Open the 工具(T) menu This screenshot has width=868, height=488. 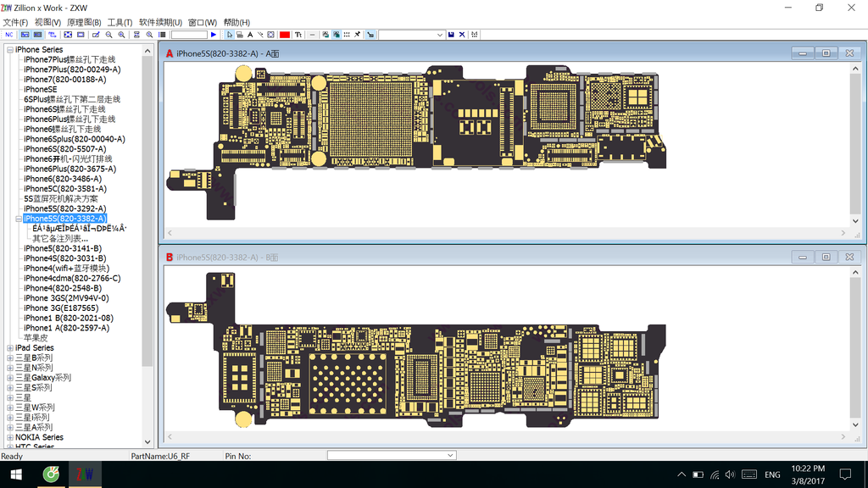click(x=120, y=22)
